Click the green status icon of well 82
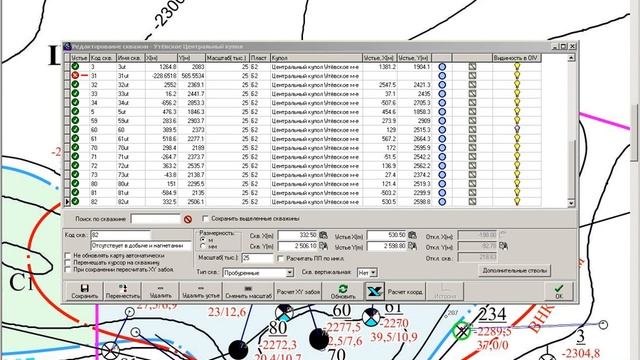Image resolution: width=640 pixels, height=360 pixels. click(75, 201)
